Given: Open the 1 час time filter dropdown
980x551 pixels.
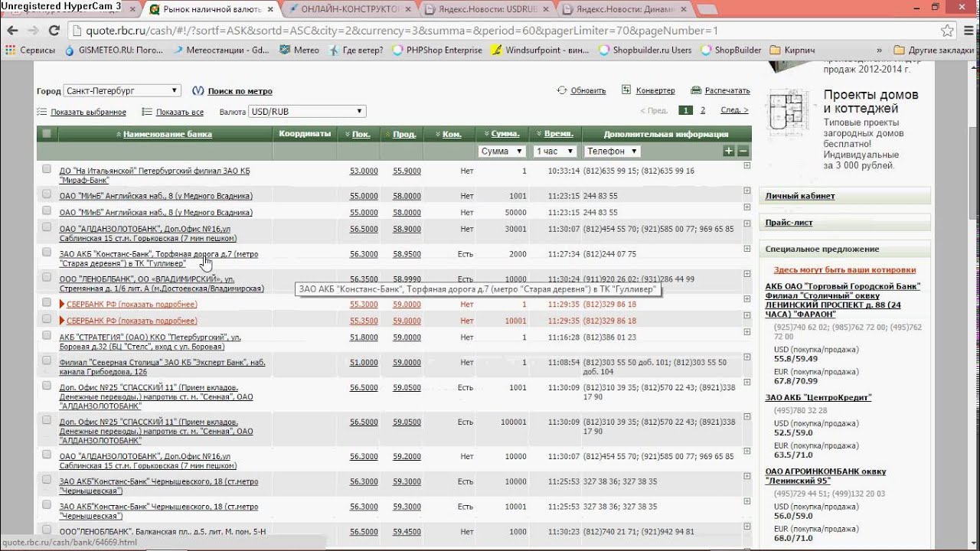Looking at the screenshot, I should click(x=554, y=151).
